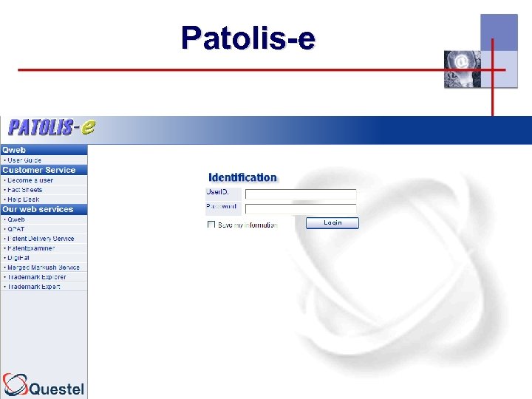Open the Qweb sidebar section header
The image size is (532, 399).
(x=44, y=150)
